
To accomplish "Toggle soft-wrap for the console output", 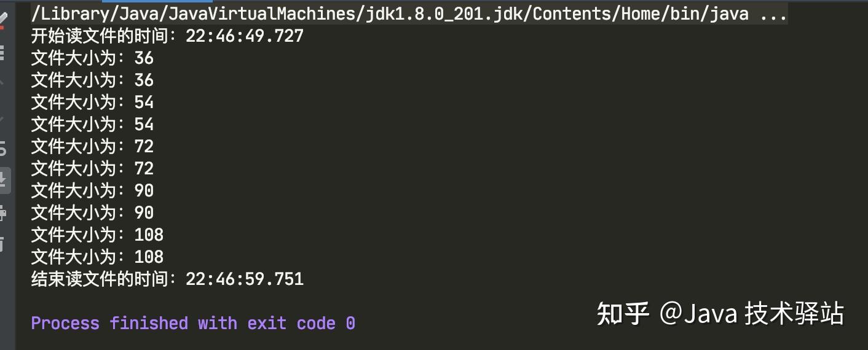I will 3,149.
